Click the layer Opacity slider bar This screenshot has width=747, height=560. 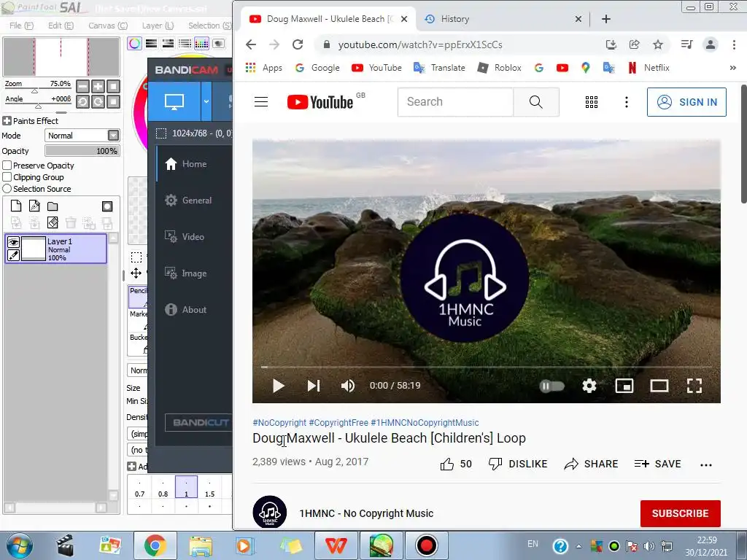pyautogui.click(x=82, y=151)
